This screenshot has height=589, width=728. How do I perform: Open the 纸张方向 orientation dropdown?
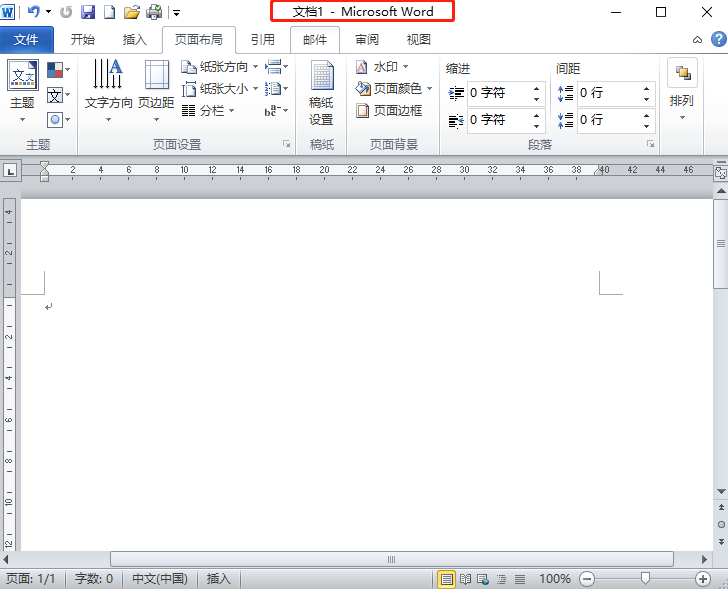tap(220, 67)
